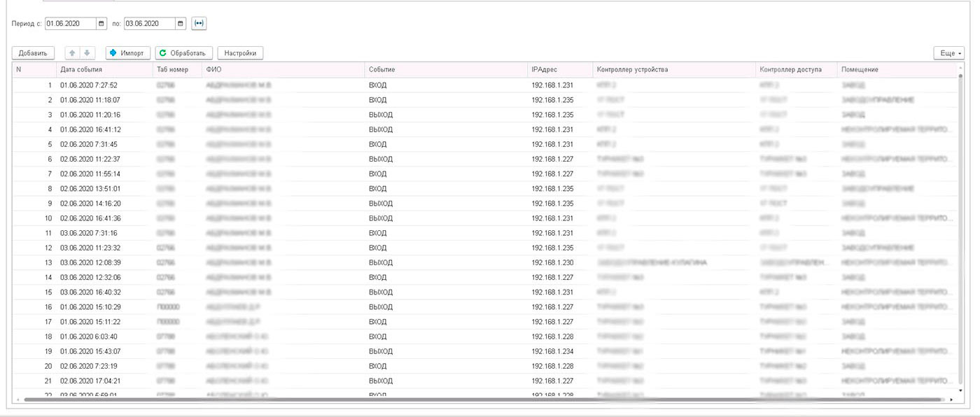This screenshot has height=417, width=980.
Task: Click the period end date field
Action: 149,24
